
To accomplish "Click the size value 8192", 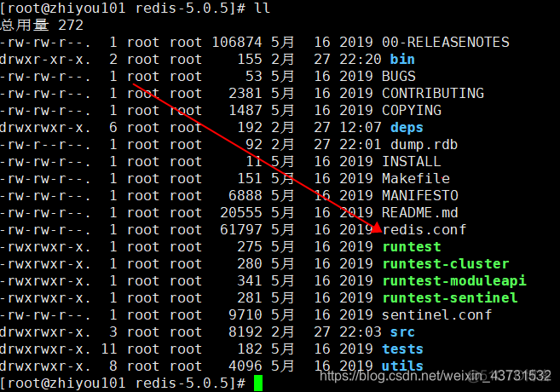I will click(245, 332).
